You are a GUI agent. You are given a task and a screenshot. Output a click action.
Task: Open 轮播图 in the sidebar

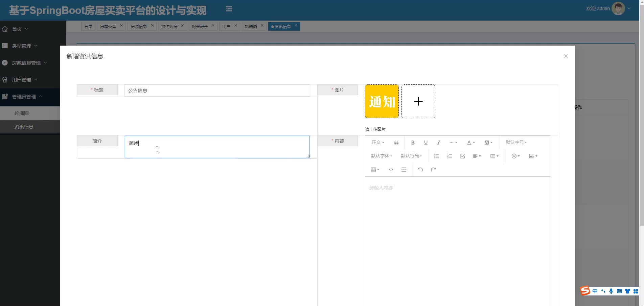pos(22,113)
